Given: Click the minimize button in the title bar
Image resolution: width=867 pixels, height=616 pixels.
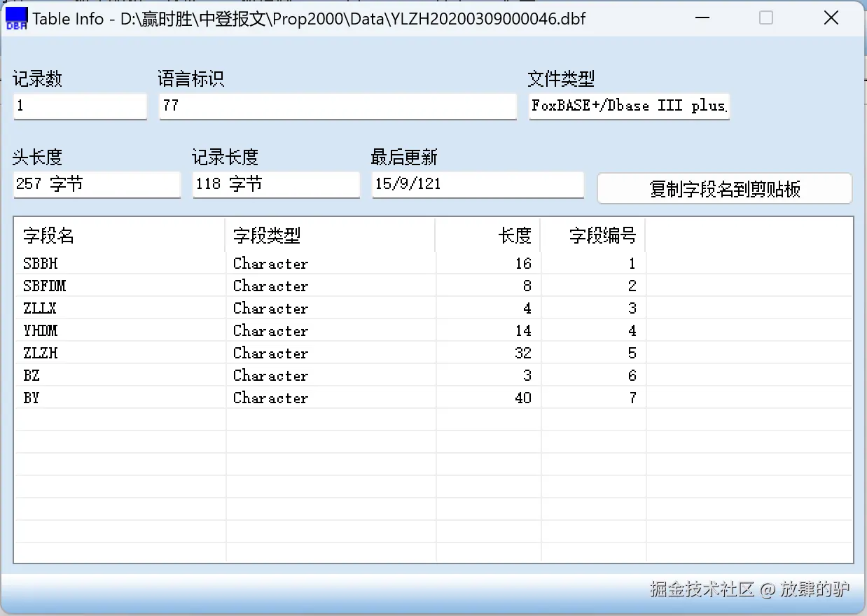Looking at the screenshot, I should coord(702,18).
